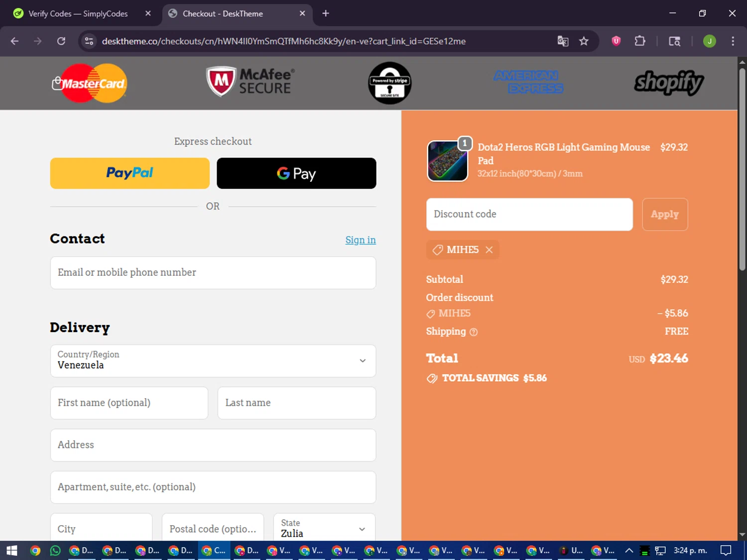Close the Verify Codes tab

tap(148, 13)
